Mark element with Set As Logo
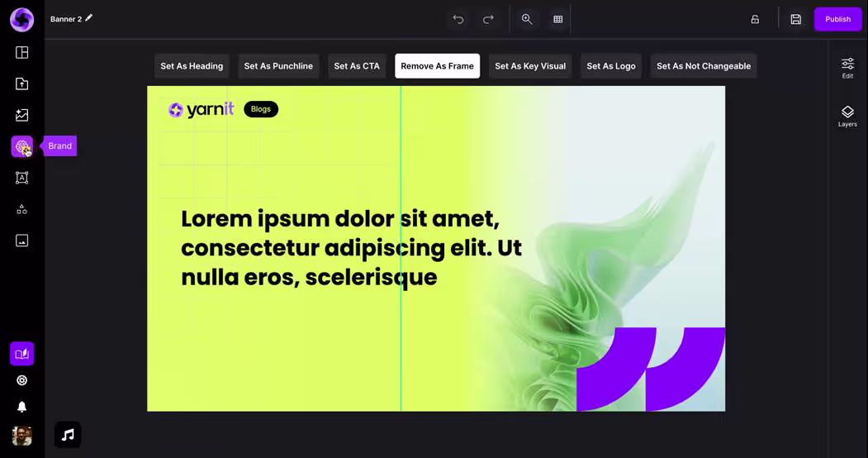Viewport: 868px width, 458px height. coord(611,66)
